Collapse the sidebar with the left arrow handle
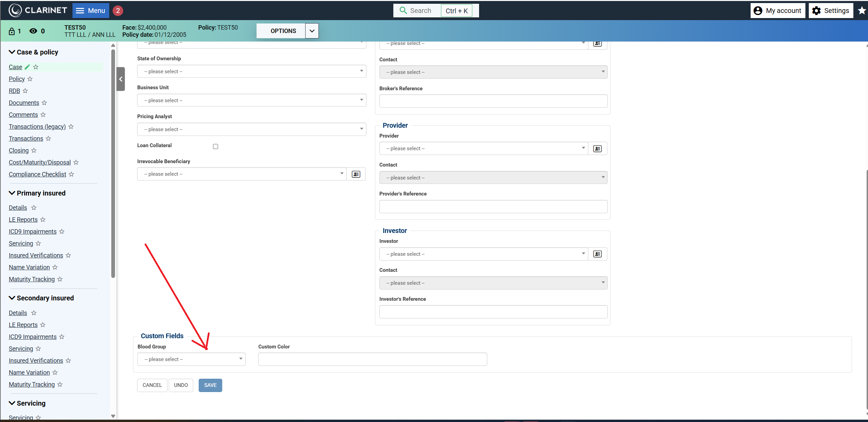Image resolution: width=868 pixels, height=422 pixels. coord(121,79)
